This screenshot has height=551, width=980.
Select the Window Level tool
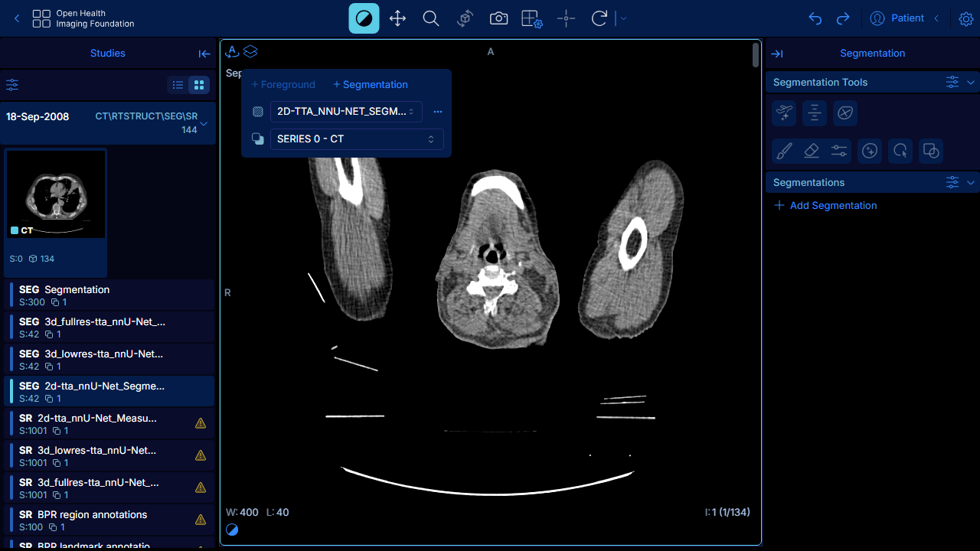click(364, 18)
